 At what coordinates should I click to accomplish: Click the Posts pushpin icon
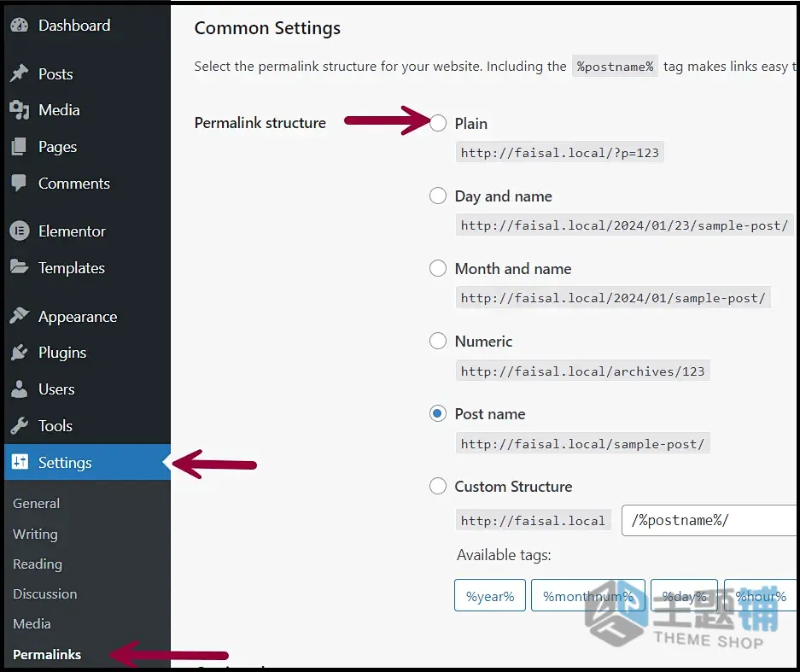[20, 73]
